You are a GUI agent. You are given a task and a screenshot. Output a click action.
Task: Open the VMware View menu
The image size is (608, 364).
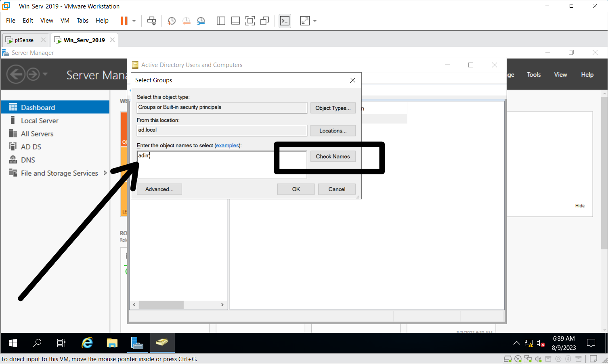point(47,21)
